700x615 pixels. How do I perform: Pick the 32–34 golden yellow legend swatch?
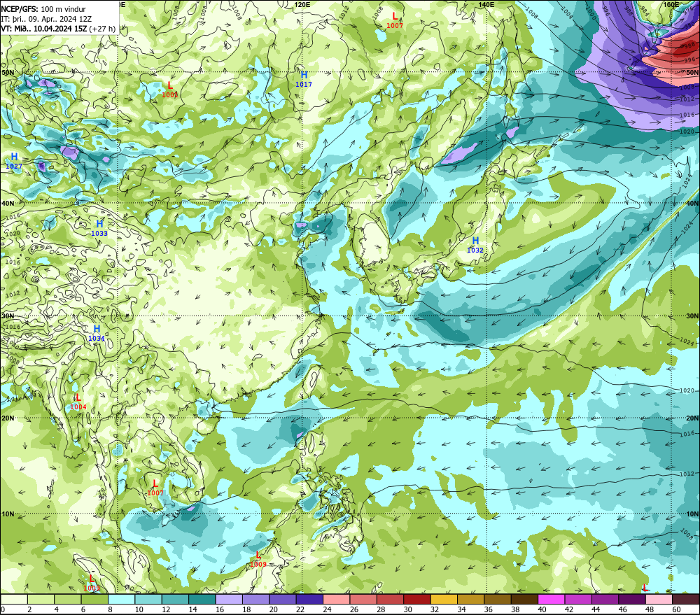(444, 599)
